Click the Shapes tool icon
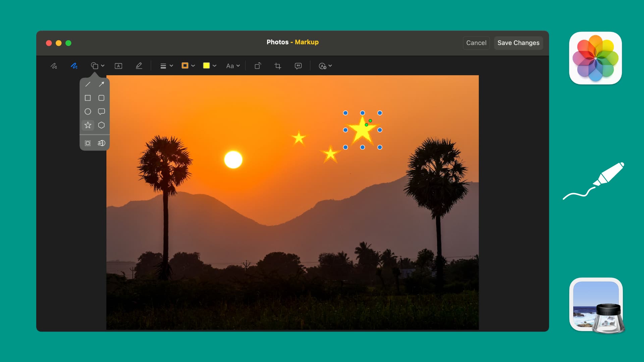This screenshot has height=362, width=644. point(95,66)
